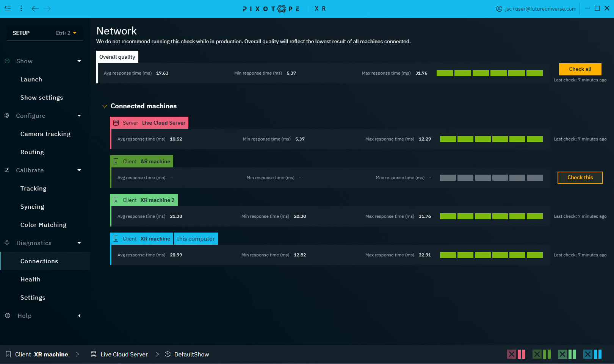Click the blue X indicator in status bar

(x=588, y=354)
